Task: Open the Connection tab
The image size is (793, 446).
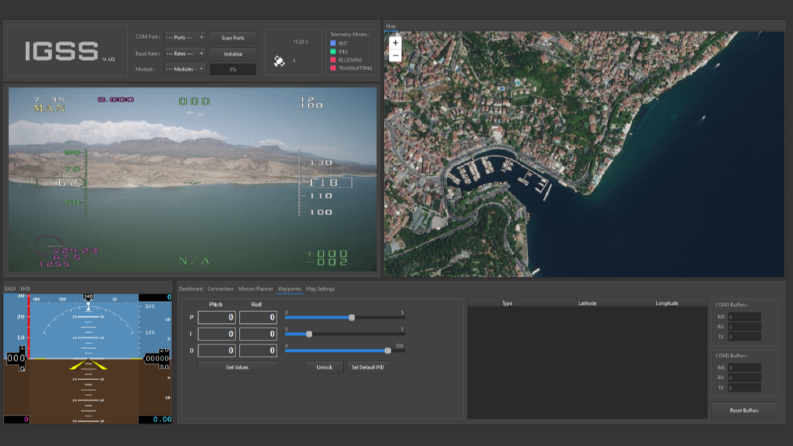Action: (x=221, y=289)
